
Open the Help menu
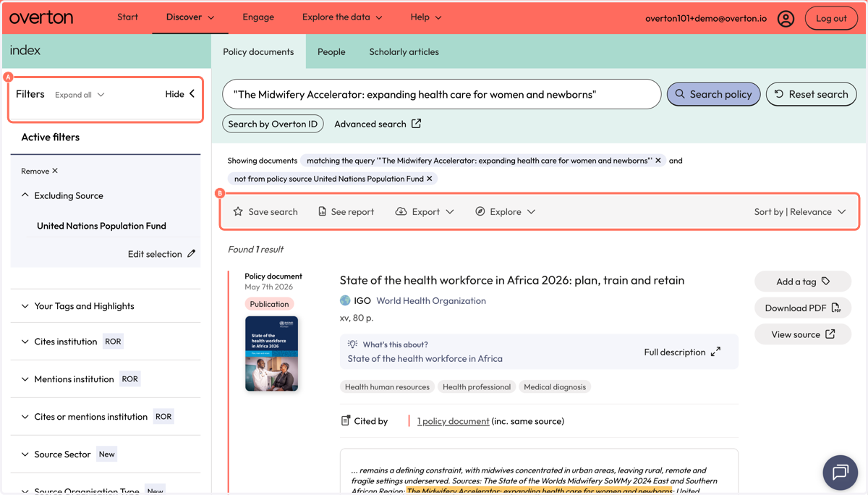click(426, 17)
